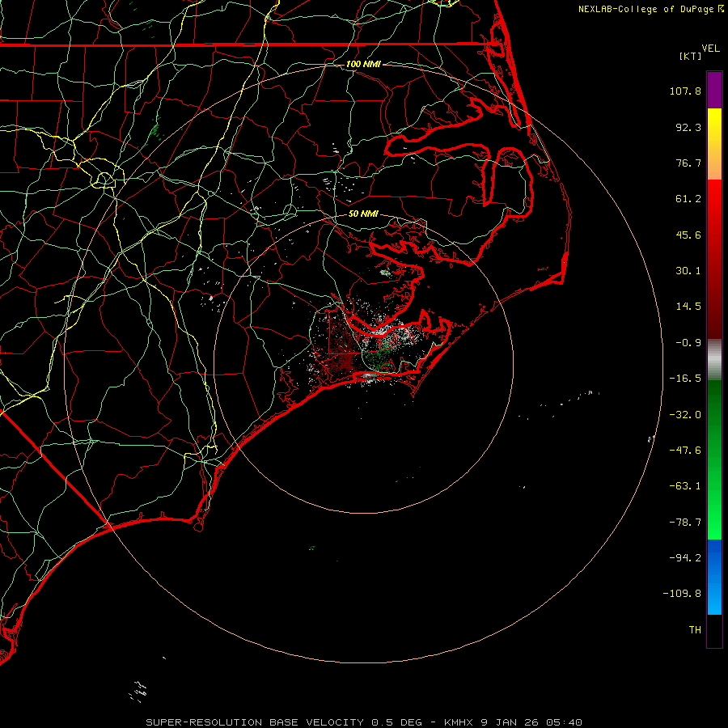The height and width of the screenshot is (728, 728).
Task: Click the VEL legend title
Action: (x=710, y=49)
